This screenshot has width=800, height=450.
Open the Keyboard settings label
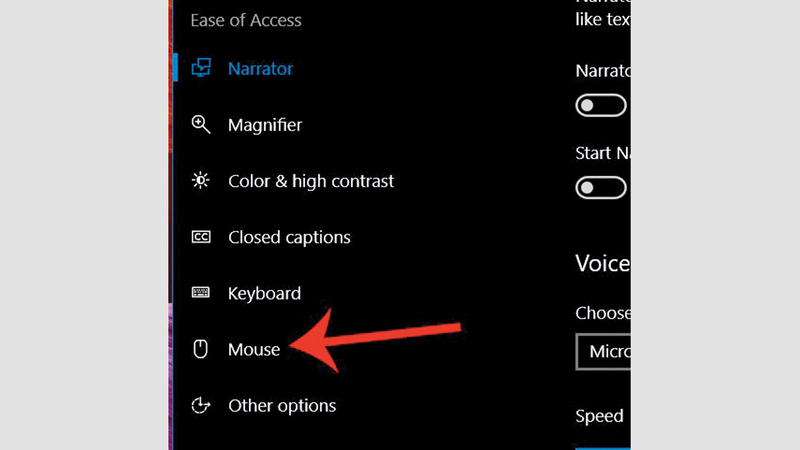[x=264, y=293]
